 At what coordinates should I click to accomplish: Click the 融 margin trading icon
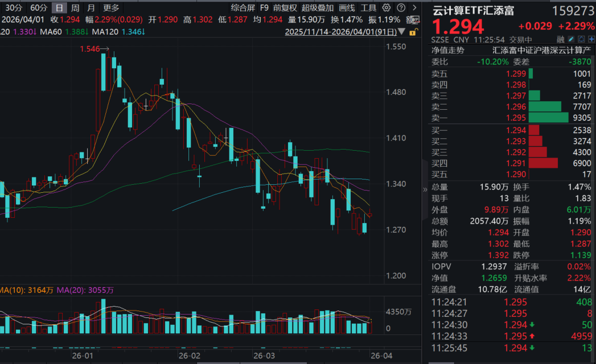561,39
